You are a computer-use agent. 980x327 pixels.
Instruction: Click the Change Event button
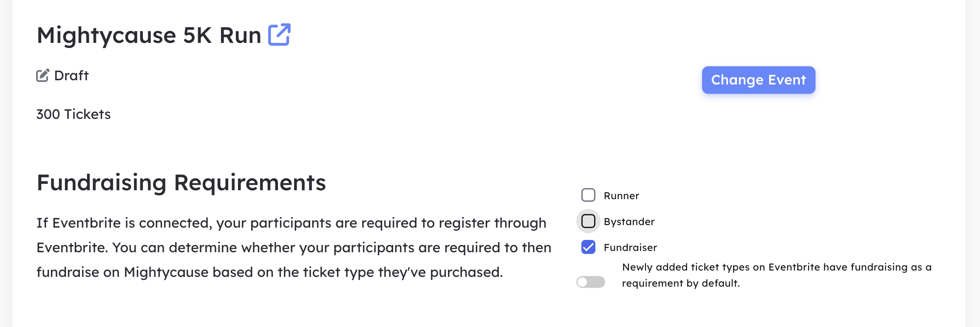[x=759, y=80]
